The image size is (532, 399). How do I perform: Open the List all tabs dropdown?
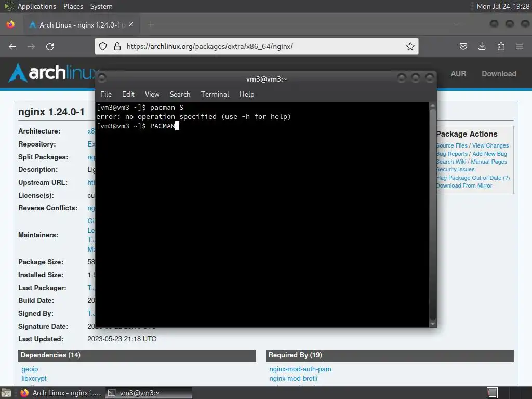click(456, 24)
